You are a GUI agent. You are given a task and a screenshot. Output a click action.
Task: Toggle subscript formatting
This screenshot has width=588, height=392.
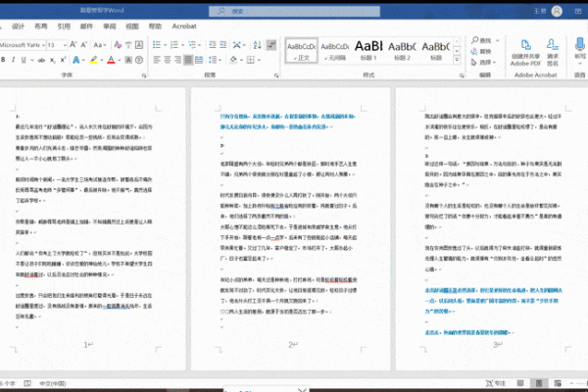tap(53, 60)
